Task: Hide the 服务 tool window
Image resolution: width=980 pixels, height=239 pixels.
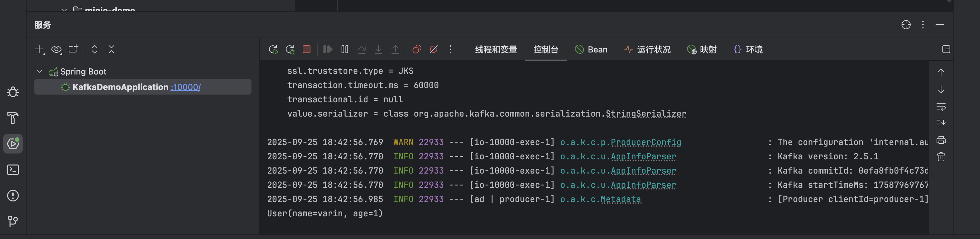Action: [940, 25]
